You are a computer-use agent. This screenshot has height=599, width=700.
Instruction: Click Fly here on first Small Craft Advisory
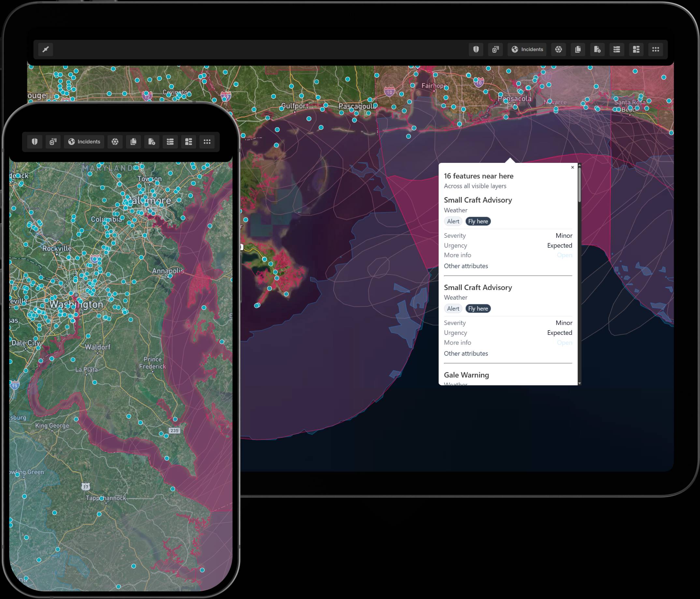[478, 221]
